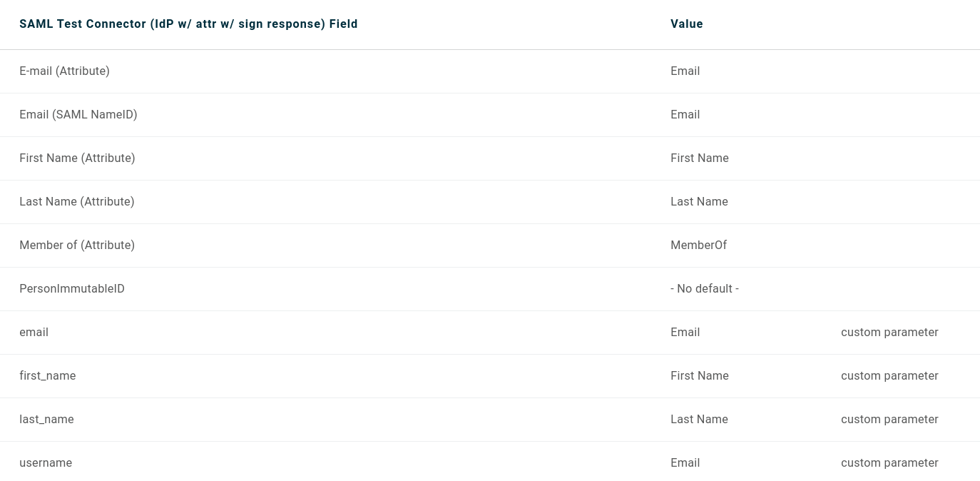Screen dimensions: 980x481
Task: Click custom parameter label in last_name row
Action: point(889,420)
